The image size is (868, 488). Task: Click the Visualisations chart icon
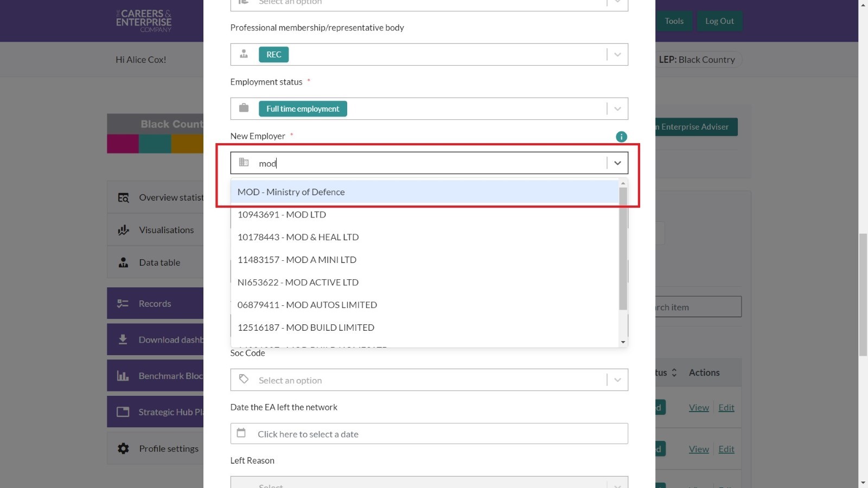click(x=124, y=230)
